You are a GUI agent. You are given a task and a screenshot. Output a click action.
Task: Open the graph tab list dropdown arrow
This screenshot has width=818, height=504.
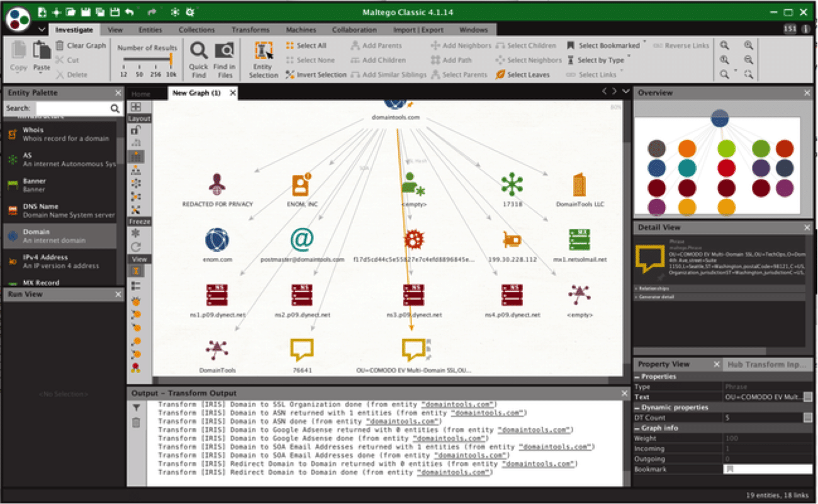pyautogui.click(x=625, y=92)
